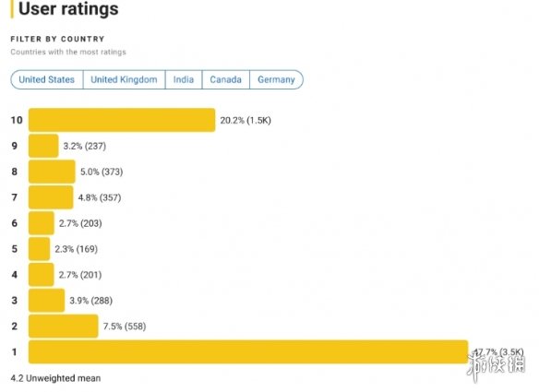Choose the Canada country filter
This screenshot has height=392, width=539.
click(x=226, y=79)
